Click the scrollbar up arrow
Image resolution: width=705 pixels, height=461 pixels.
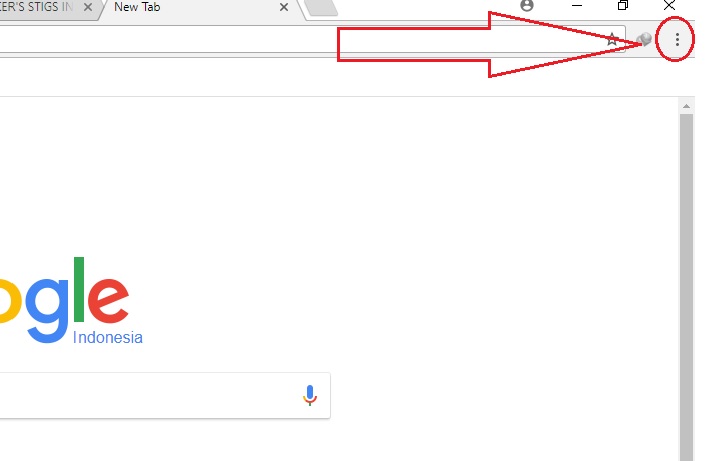click(686, 107)
